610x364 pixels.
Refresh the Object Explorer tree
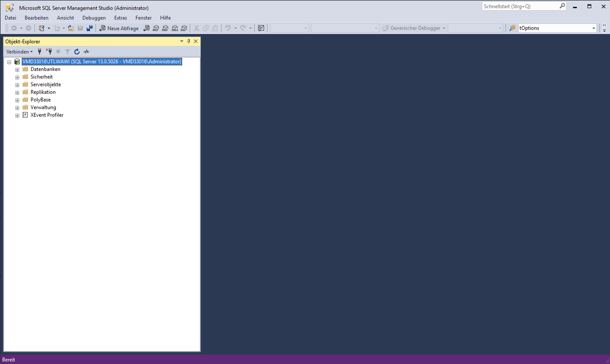tap(77, 52)
